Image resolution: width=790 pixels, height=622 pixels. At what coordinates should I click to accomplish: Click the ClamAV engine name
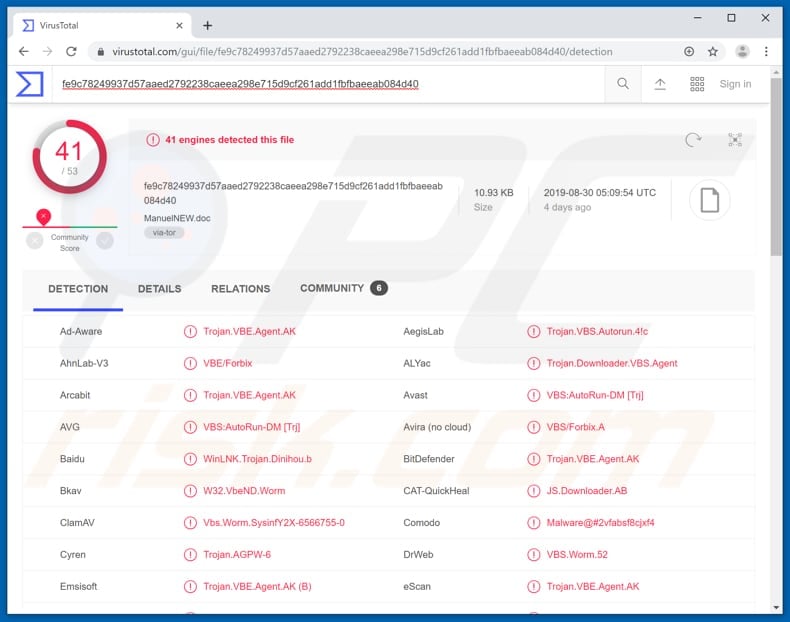pyautogui.click(x=77, y=523)
